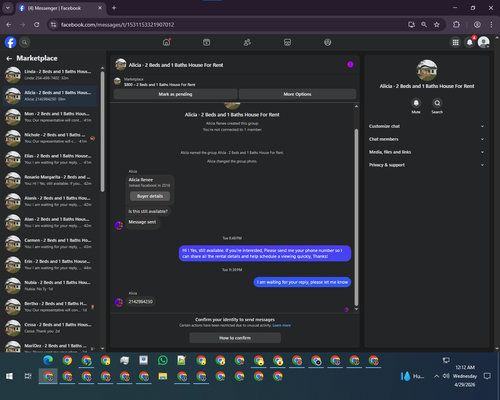Open the Friends icon in top navigation

(x=247, y=42)
